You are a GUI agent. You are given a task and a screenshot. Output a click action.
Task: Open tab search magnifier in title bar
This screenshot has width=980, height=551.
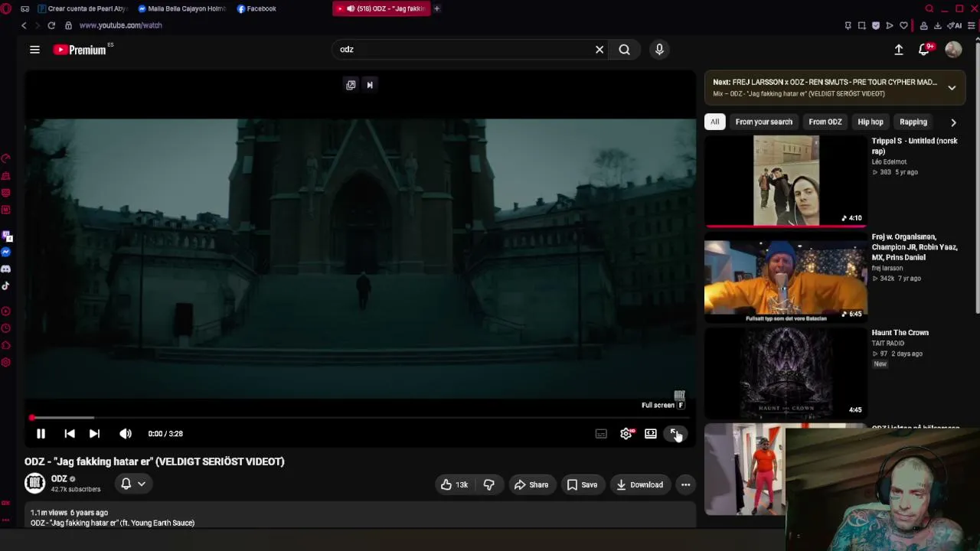pyautogui.click(x=929, y=8)
